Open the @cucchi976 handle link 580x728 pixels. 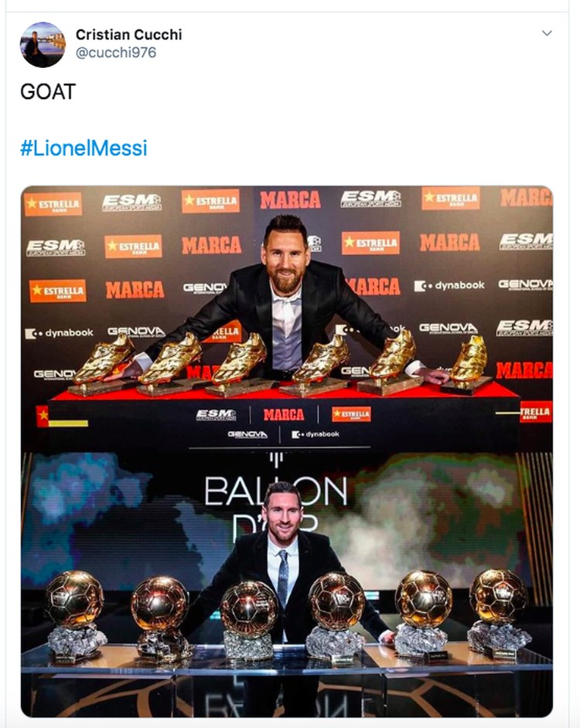point(116,53)
